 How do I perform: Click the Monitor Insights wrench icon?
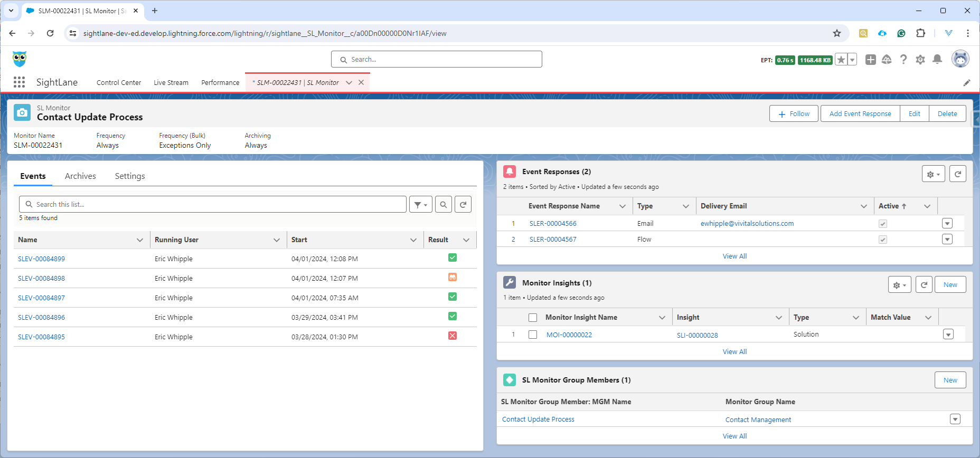click(x=510, y=282)
